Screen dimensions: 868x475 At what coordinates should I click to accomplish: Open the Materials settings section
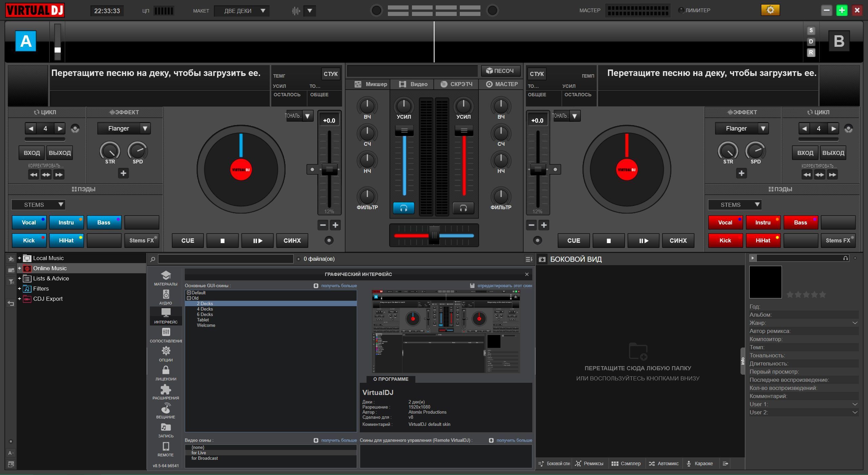pyautogui.click(x=166, y=278)
